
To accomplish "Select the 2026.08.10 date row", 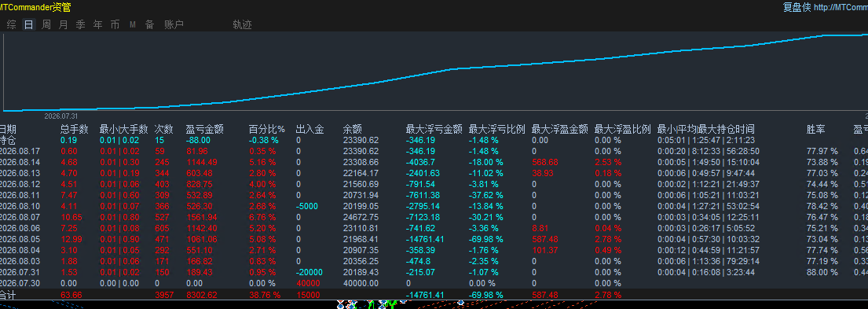I will click(x=20, y=206).
